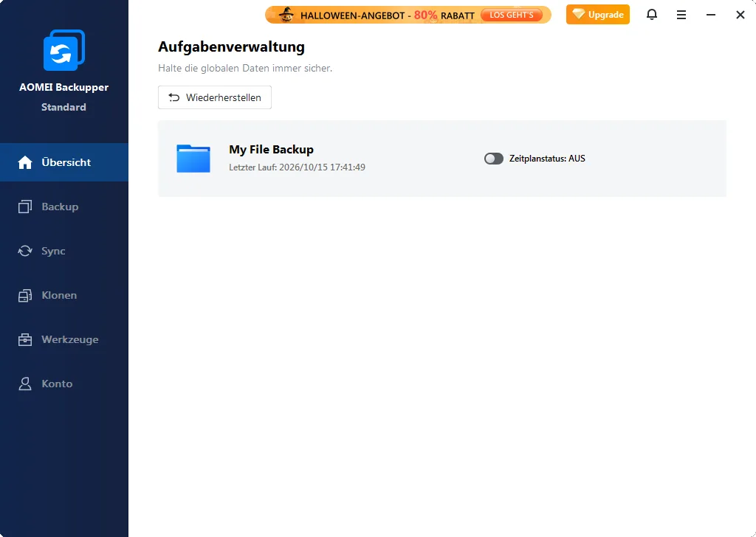Open the notification bell
The width and height of the screenshot is (756, 537).
651,15
